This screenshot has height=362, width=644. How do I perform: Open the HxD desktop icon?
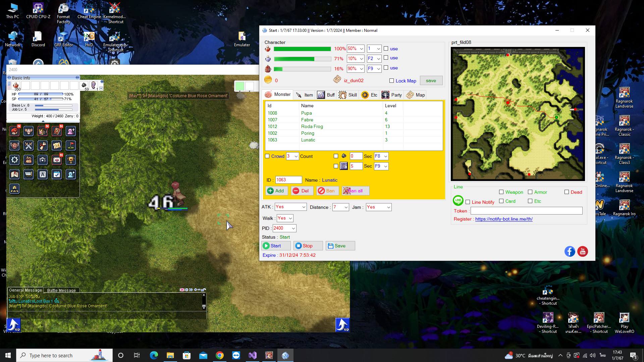coord(89,39)
